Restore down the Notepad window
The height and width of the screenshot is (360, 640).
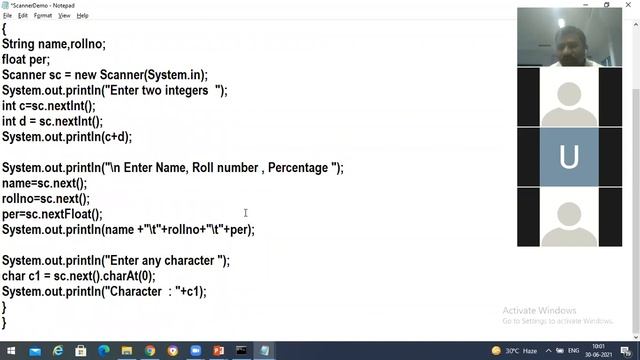607,5
